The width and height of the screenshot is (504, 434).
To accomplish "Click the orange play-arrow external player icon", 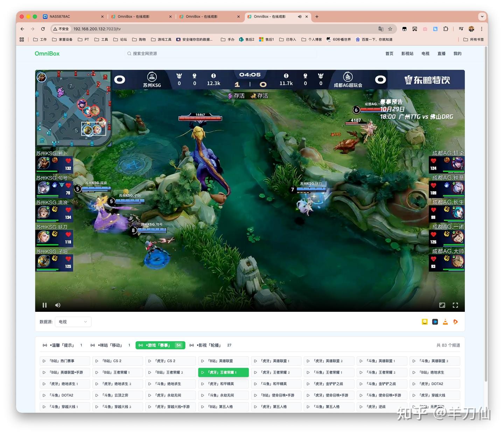I will click(x=455, y=322).
